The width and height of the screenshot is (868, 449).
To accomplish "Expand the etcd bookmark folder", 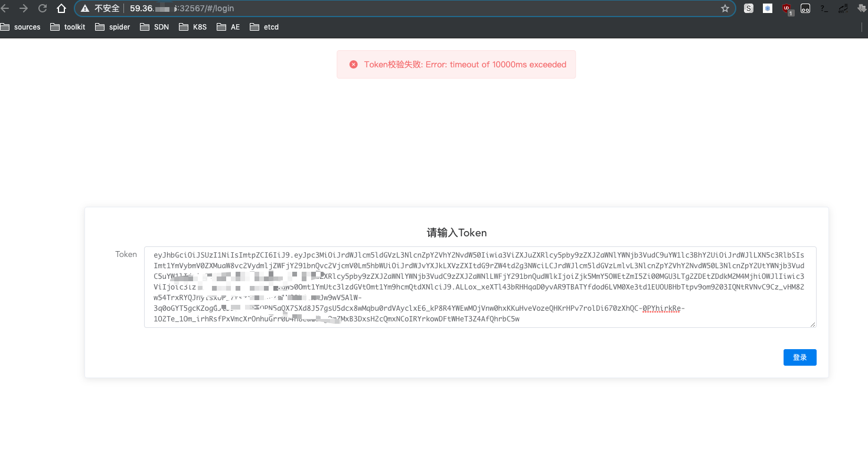I will [264, 27].
